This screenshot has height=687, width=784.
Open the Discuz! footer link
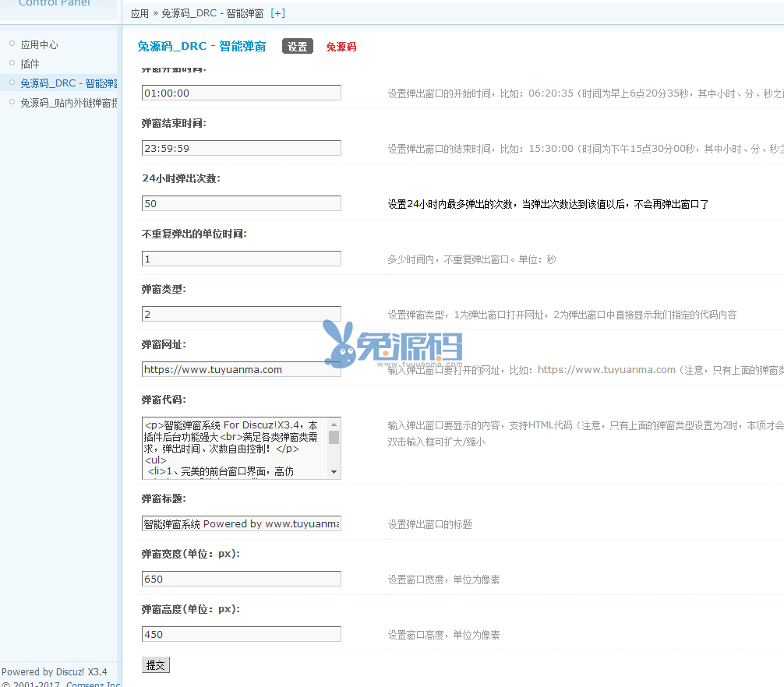pyautogui.click(x=70, y=672)
